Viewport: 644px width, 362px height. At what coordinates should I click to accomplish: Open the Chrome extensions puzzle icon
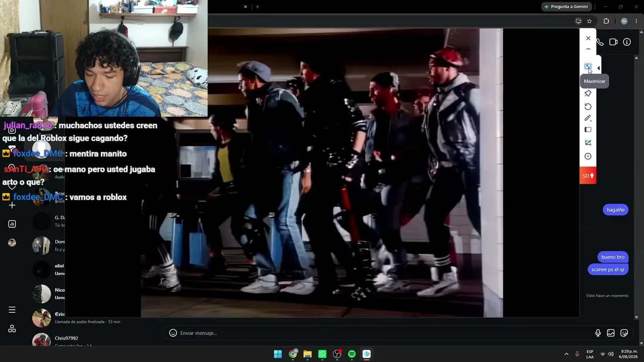coord(606,21)
